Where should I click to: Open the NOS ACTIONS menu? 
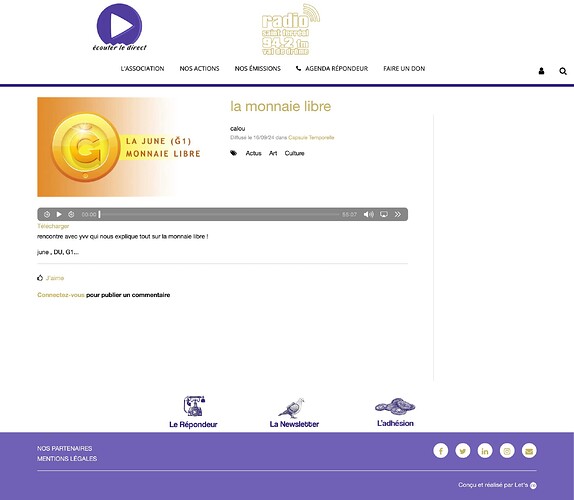(x=199, y=68)
